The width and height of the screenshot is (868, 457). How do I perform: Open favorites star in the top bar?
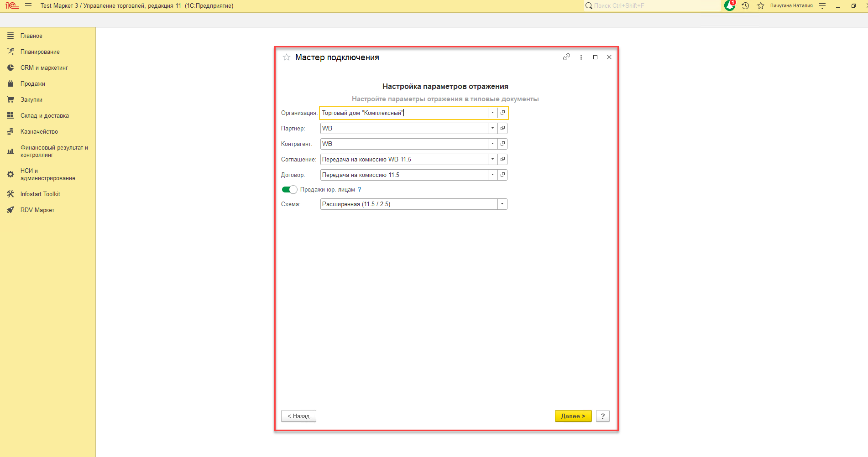coord(761,6)
